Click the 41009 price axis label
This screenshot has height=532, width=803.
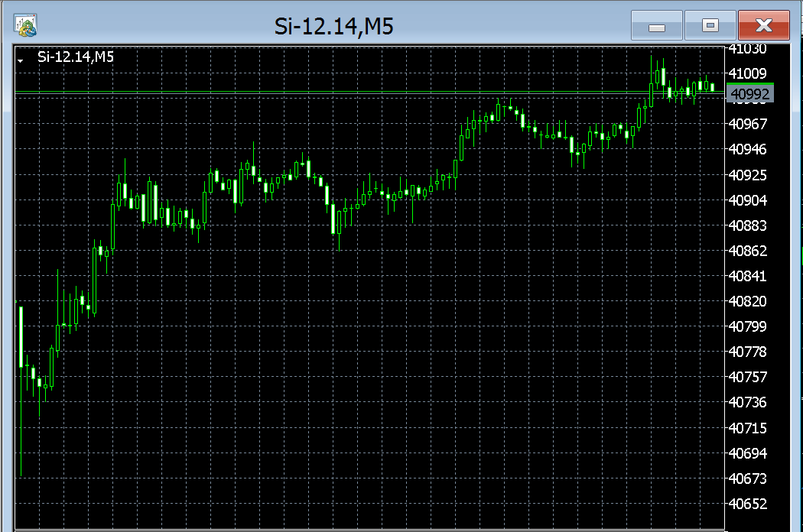coord(749,73)
